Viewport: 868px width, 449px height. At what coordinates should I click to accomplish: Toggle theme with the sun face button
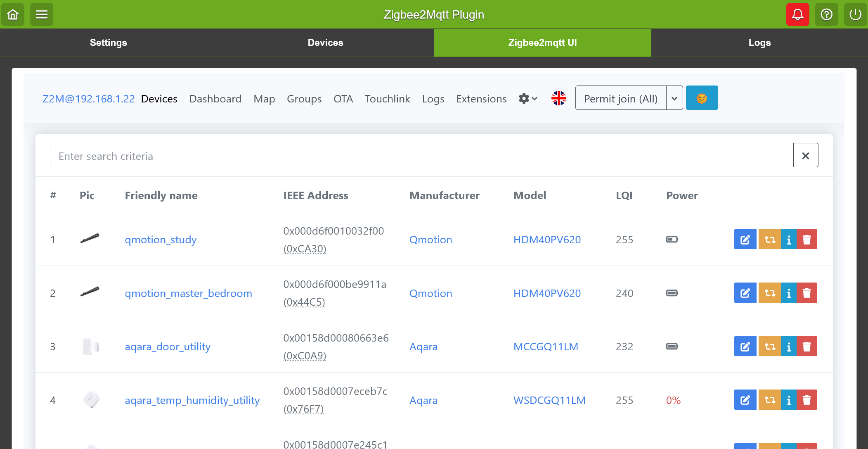[x=702, y=98]
